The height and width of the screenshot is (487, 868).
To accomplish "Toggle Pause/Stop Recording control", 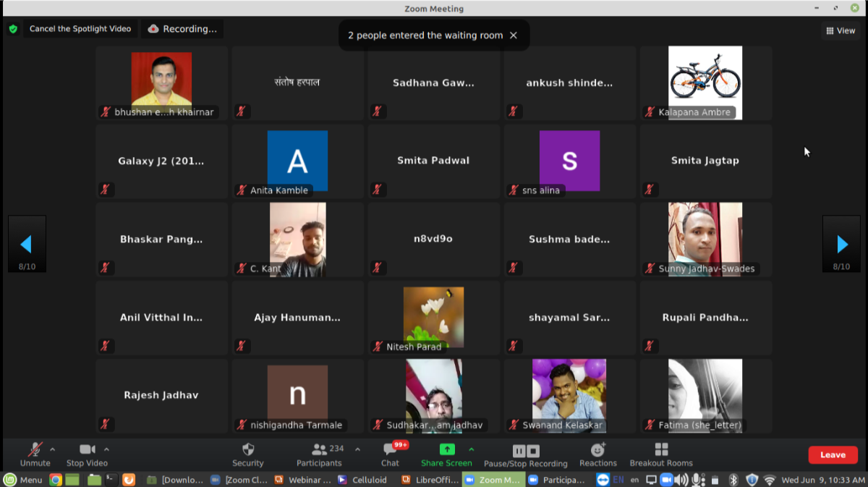I will (x=526, y=454).
